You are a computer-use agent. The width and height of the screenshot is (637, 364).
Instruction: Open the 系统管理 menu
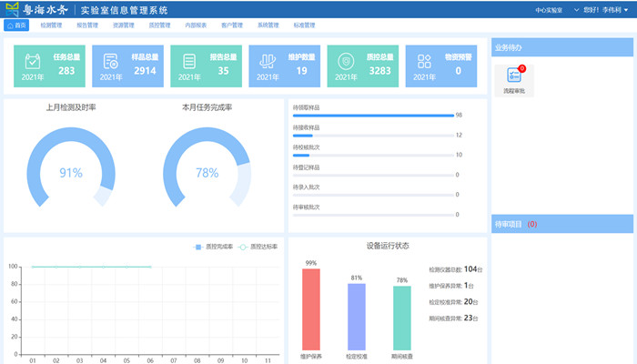click(268, 25)
